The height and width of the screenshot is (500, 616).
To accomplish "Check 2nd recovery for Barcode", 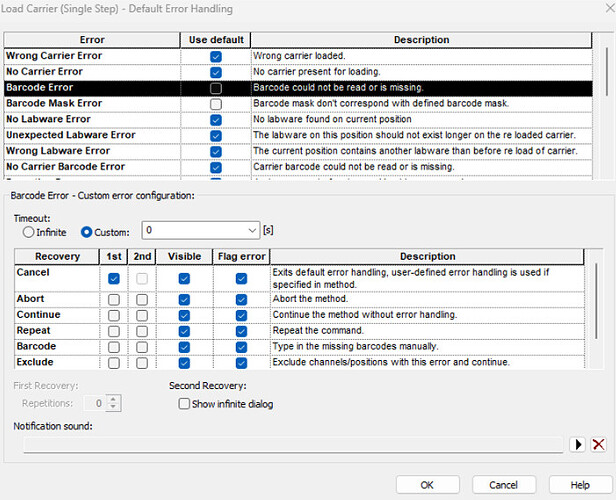I will (142, 347).
